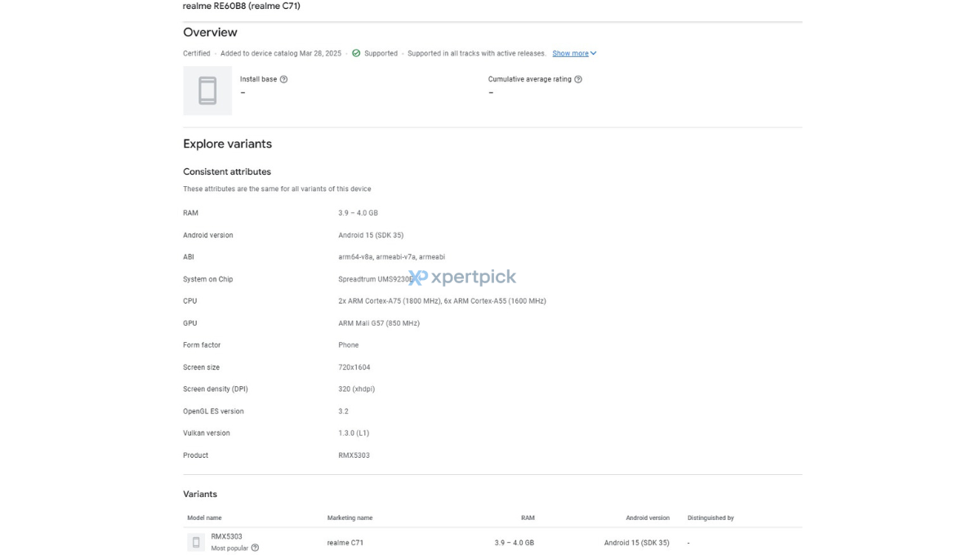The height and width of the screenshot is (555, 980).
Task: Click the Variants section heading
Action: (200, 495)
